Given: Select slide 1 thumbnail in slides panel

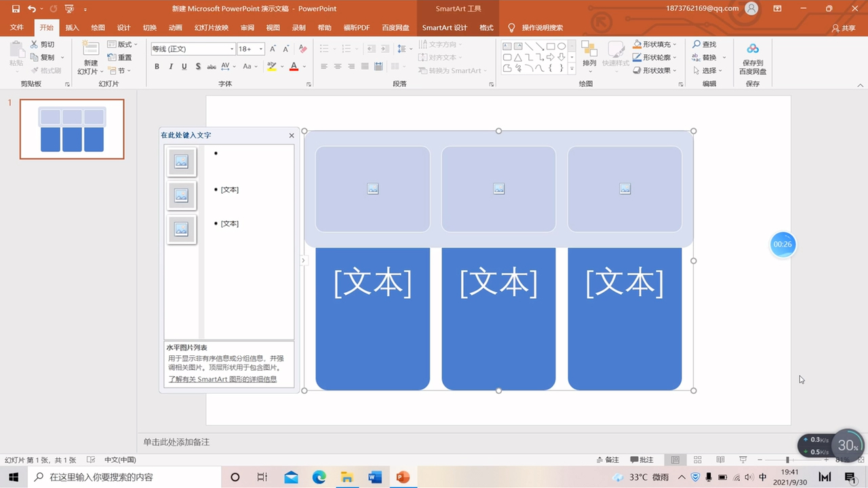Looking at the screenshot, I should pos(71,129).
